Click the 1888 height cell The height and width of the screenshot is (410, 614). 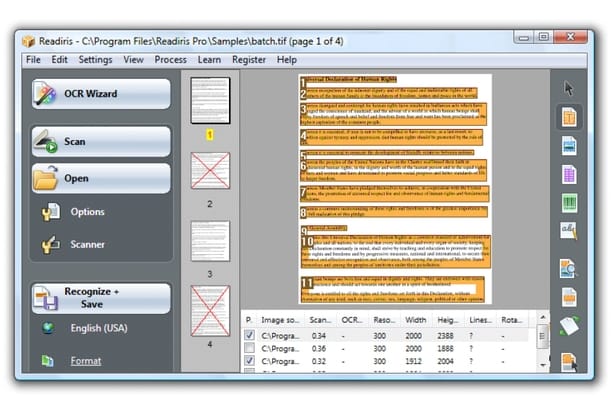click(445, 349)
